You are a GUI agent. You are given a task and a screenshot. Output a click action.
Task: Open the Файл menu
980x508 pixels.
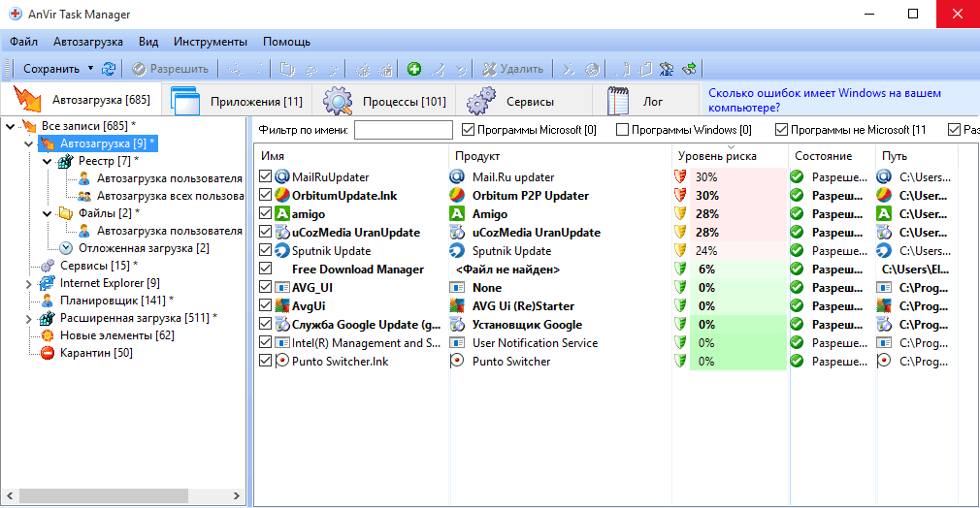[23, 42]
